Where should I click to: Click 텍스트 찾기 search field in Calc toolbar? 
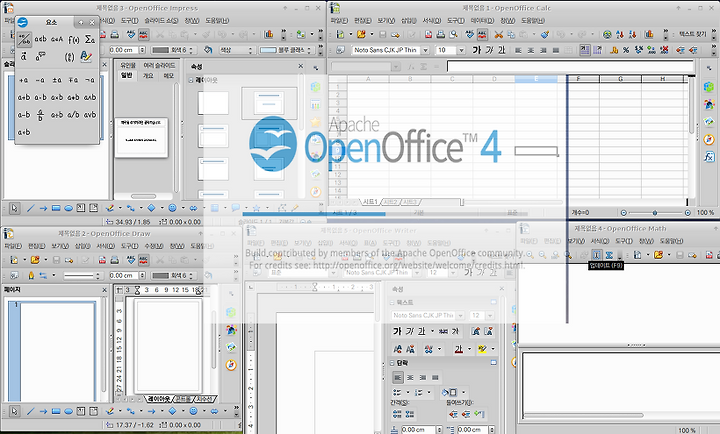(693, 34)
